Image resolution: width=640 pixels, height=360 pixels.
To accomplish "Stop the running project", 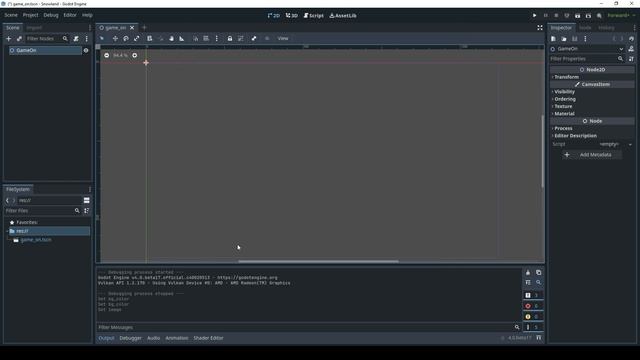I will pos(556,16).
